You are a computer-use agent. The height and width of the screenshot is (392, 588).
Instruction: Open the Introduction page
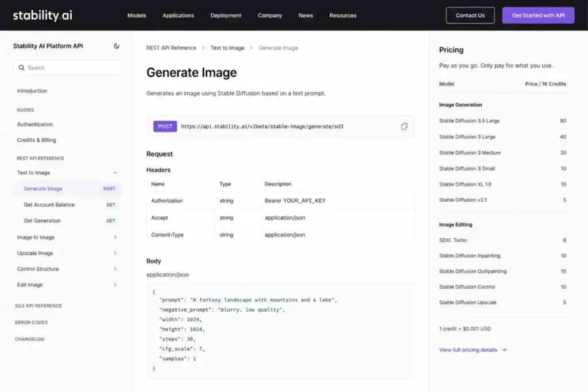(x=32, y=91)
